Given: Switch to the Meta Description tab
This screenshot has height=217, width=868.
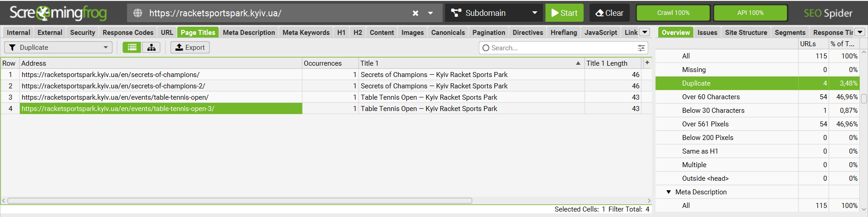Looking at the screenshot, I should [249, 33].
